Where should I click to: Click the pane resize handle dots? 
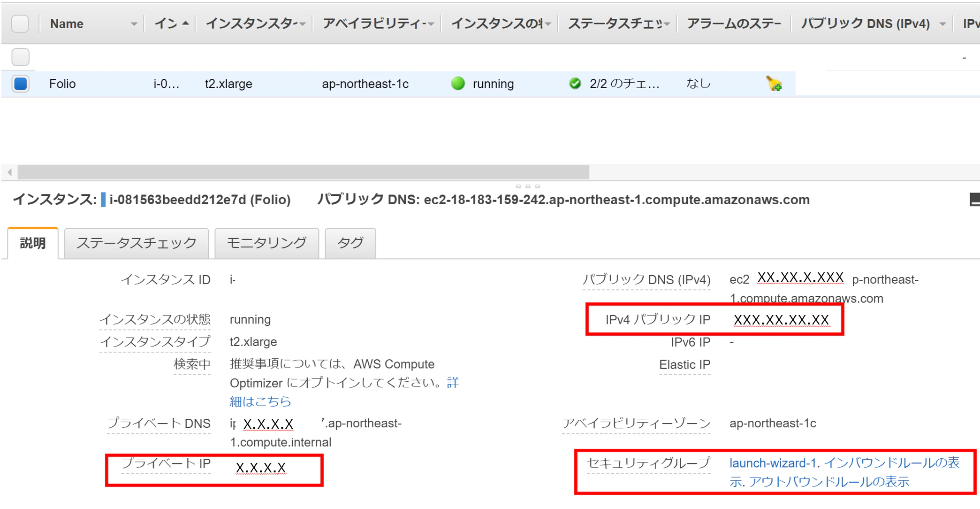[528, 186]
